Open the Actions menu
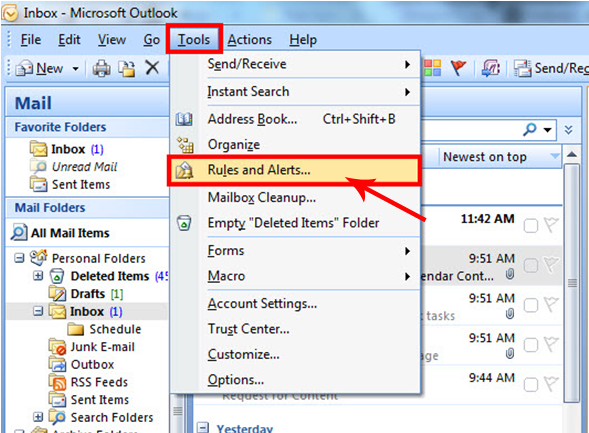 coord(249,39)
